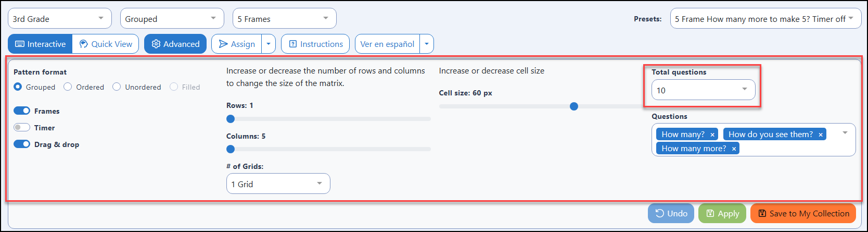This screenshot has width=868, height=232.
Task: Click the Undo button
Action: tap(671, 213)
